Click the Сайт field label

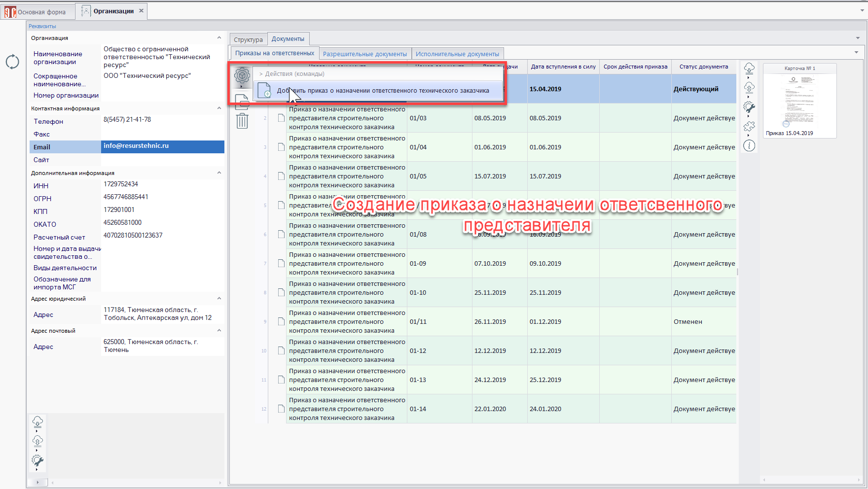pos(41,160)
